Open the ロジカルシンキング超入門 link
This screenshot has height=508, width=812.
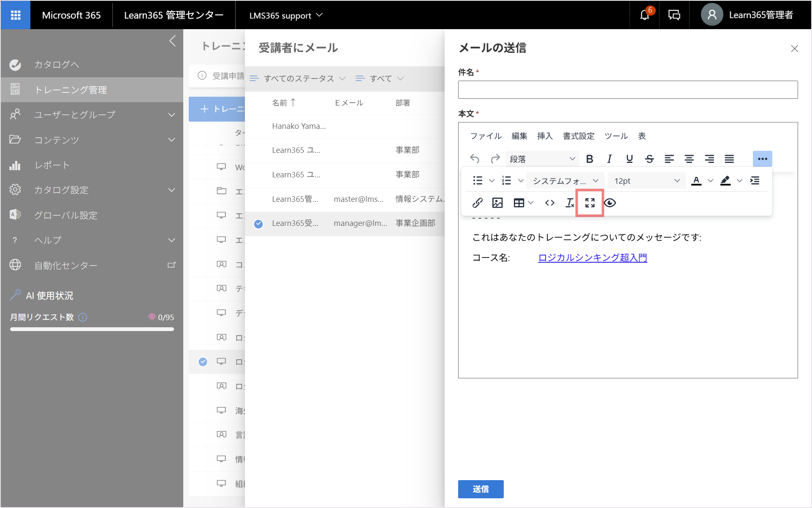point(592,258)
